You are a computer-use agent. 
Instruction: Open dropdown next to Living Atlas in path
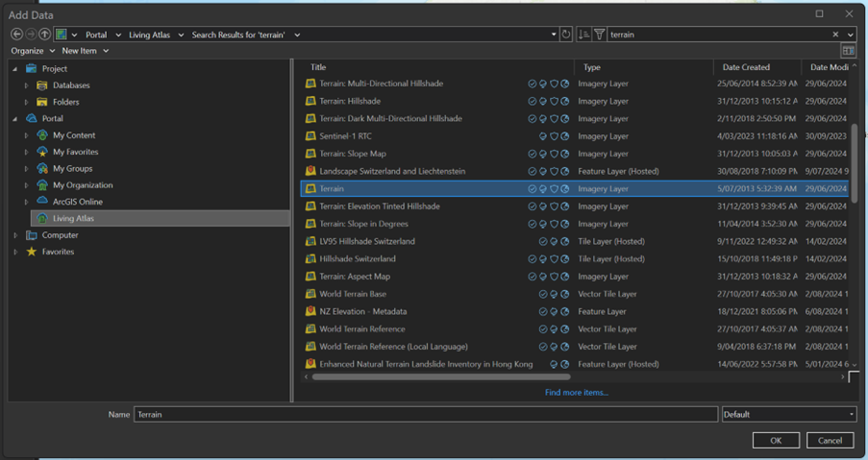click(x=181, y=35)
